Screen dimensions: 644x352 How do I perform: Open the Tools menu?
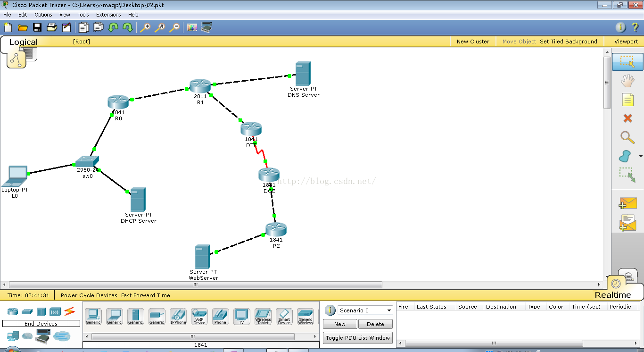83,15
